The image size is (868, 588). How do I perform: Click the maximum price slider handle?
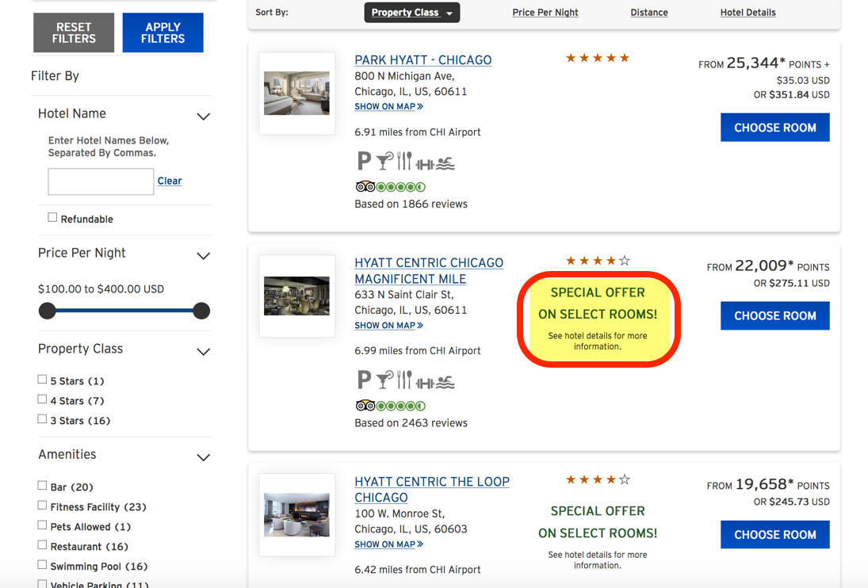tap(201, 311)
